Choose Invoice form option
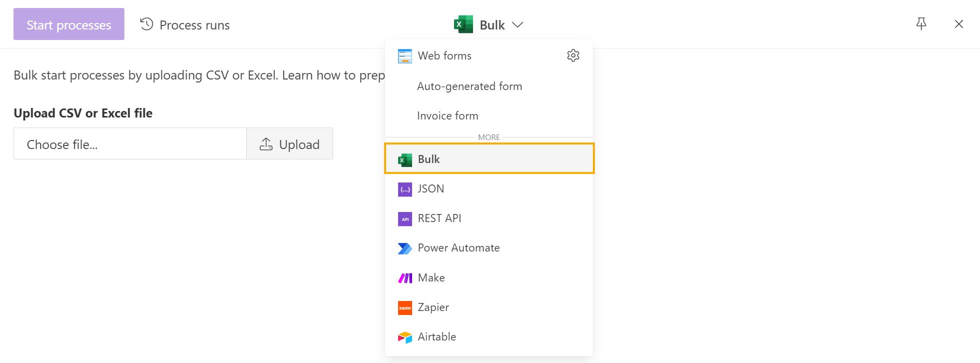This screenshot has height=363, width=980. click(x=489, y=115)
